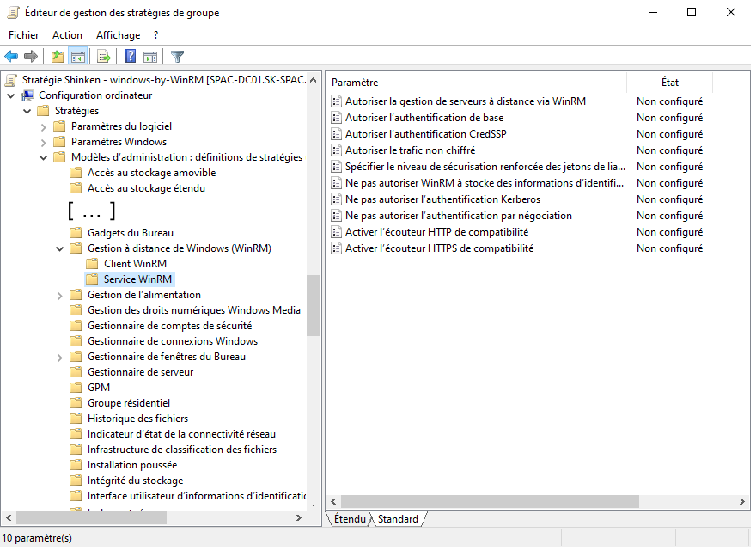Image resolution: width=756 pixels, height=551 pixels.
Task: Select Autoriser l'authentification de base setting
Action: point(424,118)
